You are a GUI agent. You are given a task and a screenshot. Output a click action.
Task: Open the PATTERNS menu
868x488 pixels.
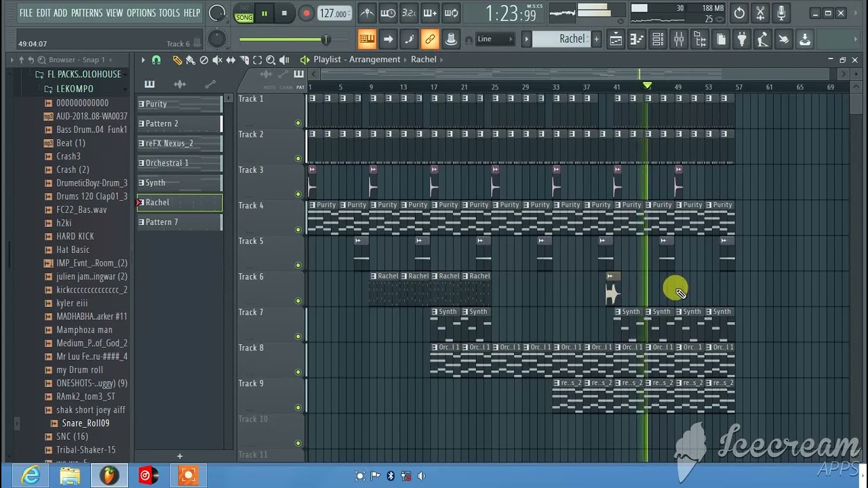click(x=87, y=13)
